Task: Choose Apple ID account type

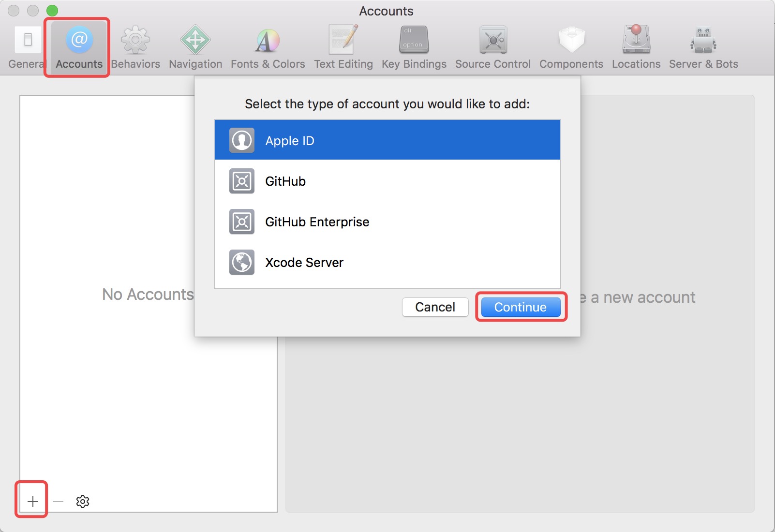Action: 387,140
